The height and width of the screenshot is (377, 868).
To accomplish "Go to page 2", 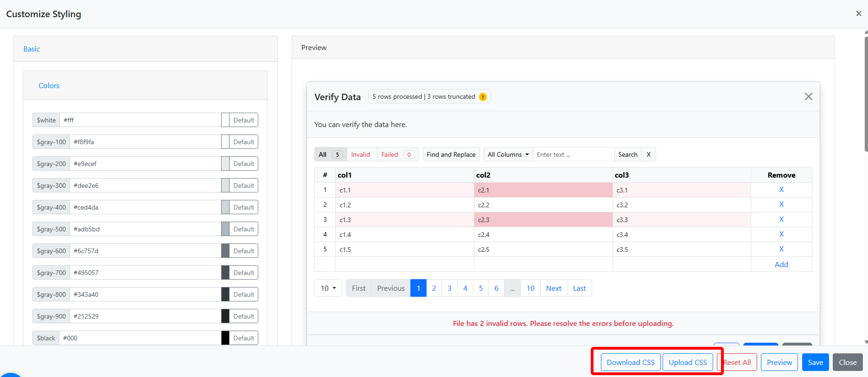I will pos(434,288).
